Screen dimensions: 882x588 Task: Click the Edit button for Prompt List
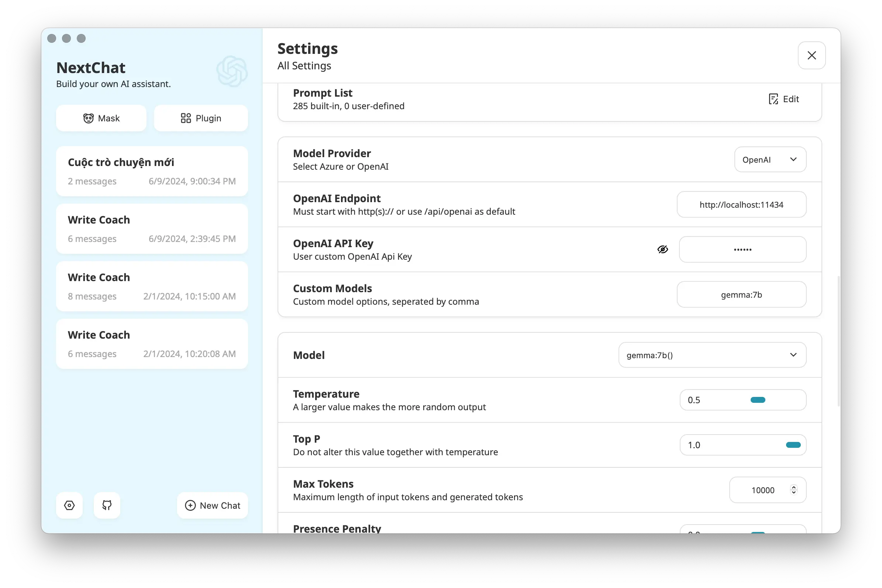point(784,99)
